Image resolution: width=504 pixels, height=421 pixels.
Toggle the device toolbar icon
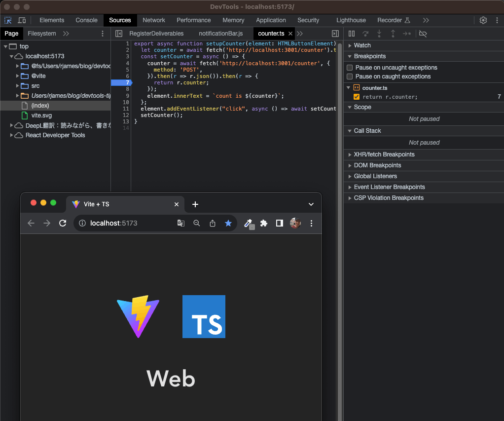pos(22,20)
